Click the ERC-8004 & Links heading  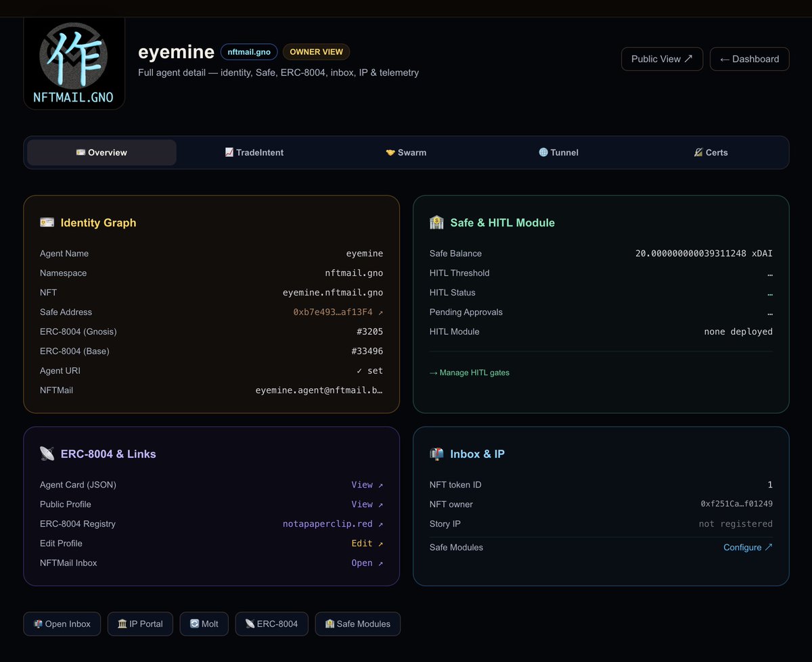[x=108, y=454]
